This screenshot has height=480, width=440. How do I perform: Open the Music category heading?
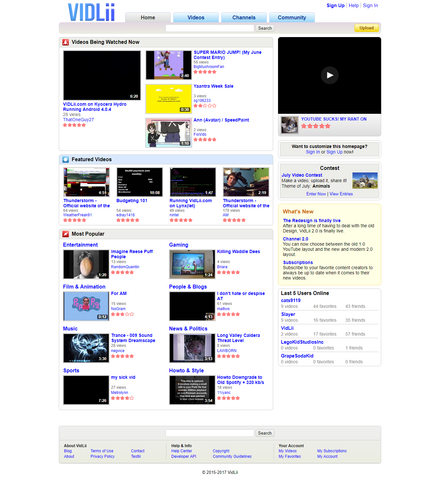(70, 329)
